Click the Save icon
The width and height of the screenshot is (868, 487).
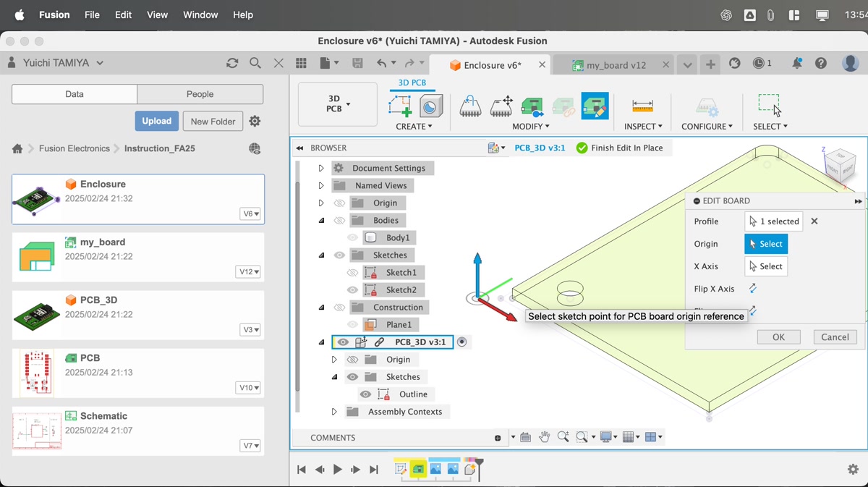pos(357,64)
